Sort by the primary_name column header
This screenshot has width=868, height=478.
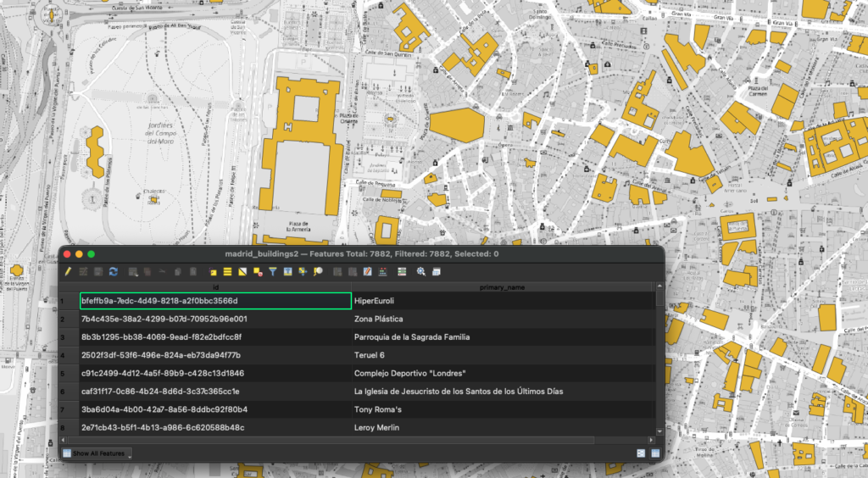[502, 287]
